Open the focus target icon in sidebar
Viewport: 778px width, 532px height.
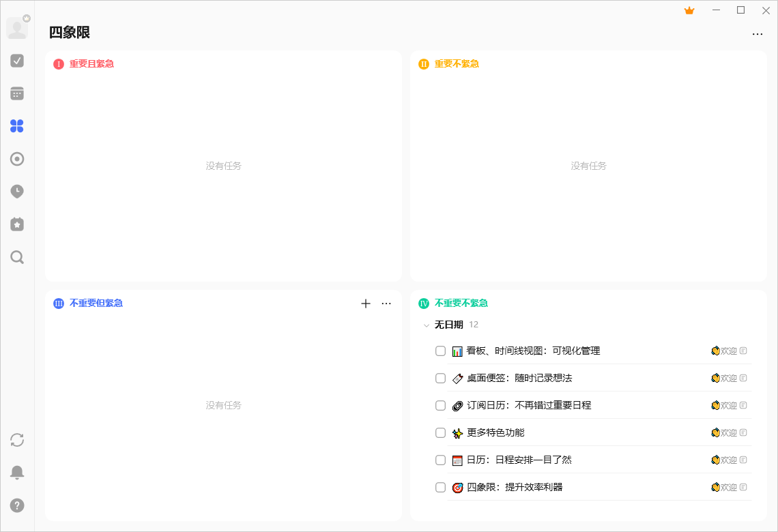[17, 159]
